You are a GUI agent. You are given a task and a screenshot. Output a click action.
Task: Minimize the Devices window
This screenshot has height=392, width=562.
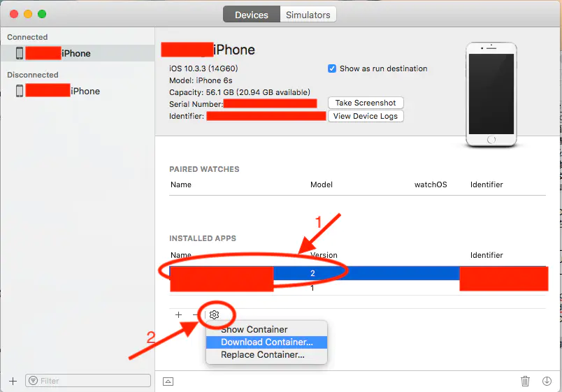[28, 14]
